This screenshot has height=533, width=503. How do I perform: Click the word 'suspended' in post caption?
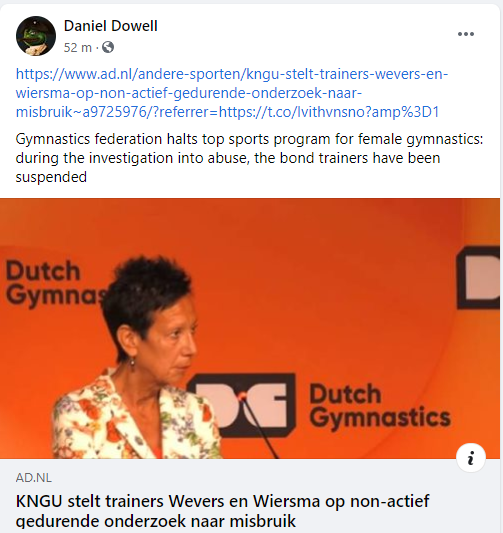coord(51,177)
